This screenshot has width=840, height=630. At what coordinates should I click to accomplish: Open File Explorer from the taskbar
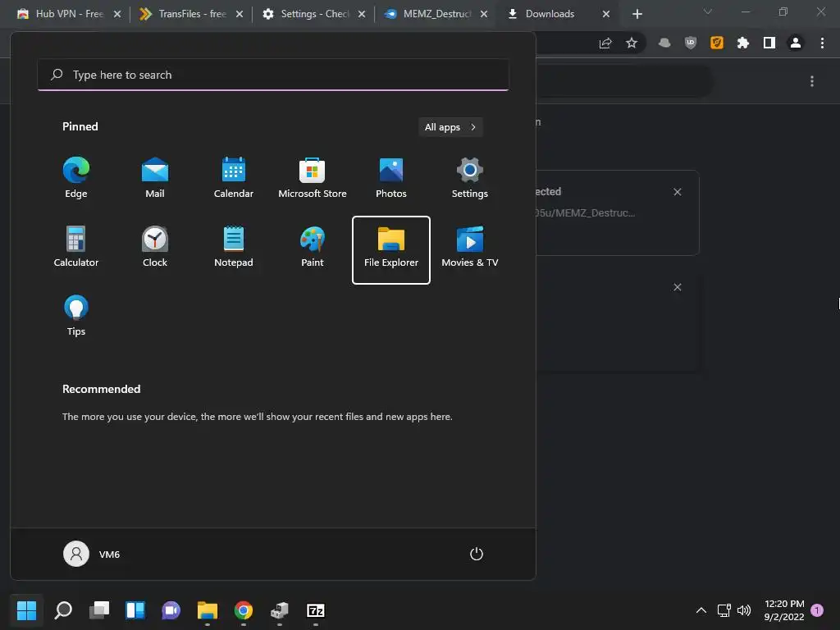(208, 610)
